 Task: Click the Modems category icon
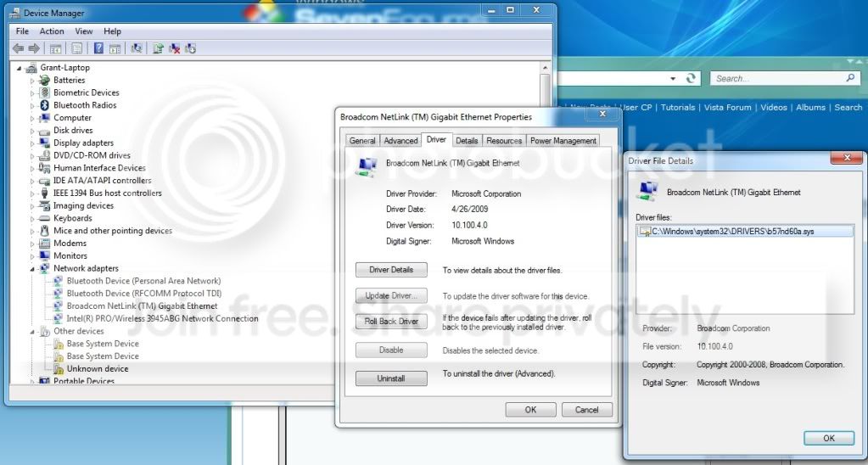click(x=44, y=244)
